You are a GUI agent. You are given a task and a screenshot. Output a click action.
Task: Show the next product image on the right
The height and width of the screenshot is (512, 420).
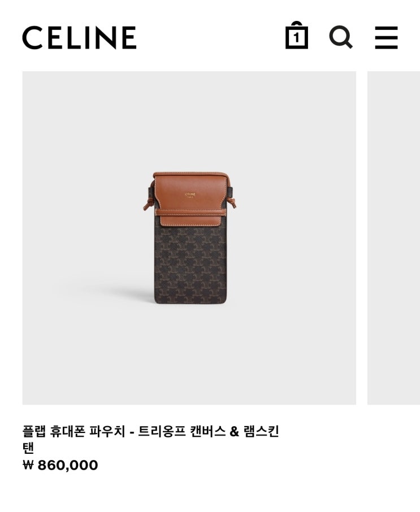coord(393,238)
